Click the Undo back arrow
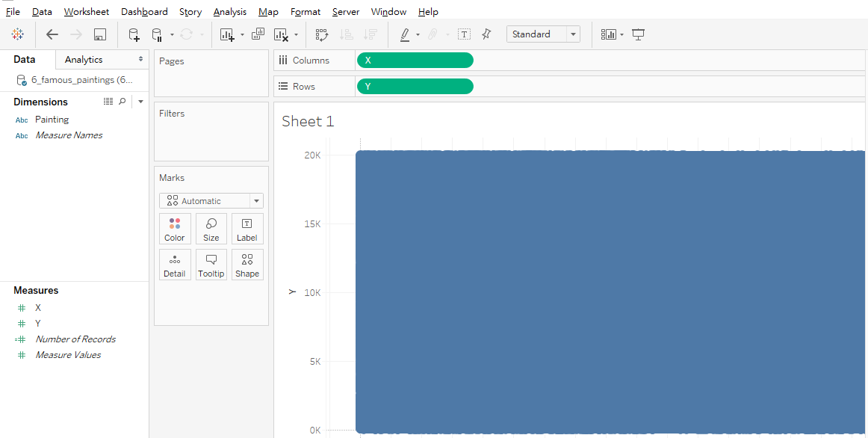Screen dimensions: 868x438 click(52, 34)
